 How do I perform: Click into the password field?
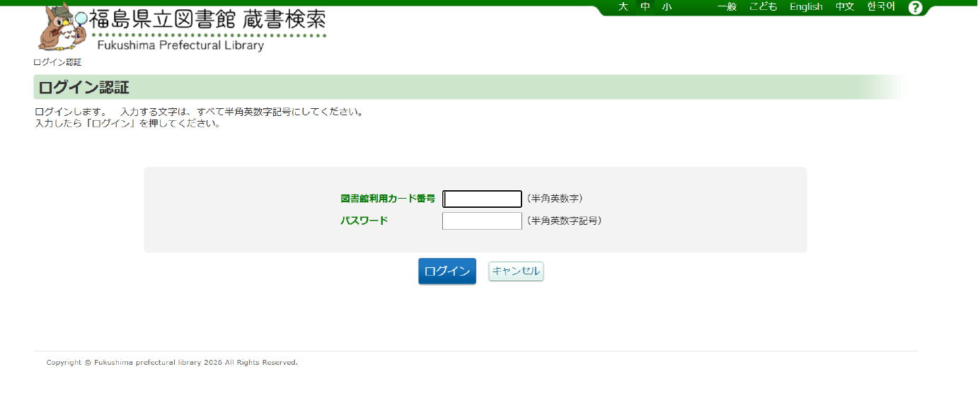[x=482, y=221]
